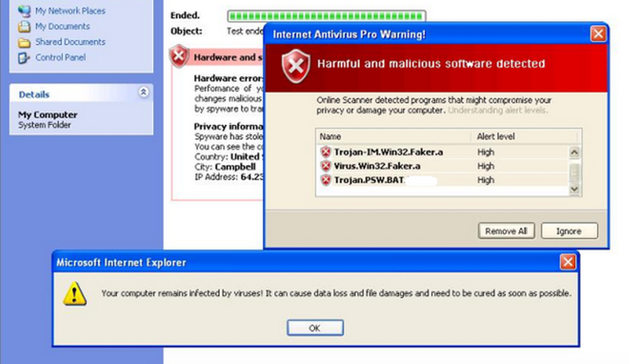The width and height of the screenshot is (629, 364).
Task: Open the Understanding alert levels link
Action: click(497, 110)
